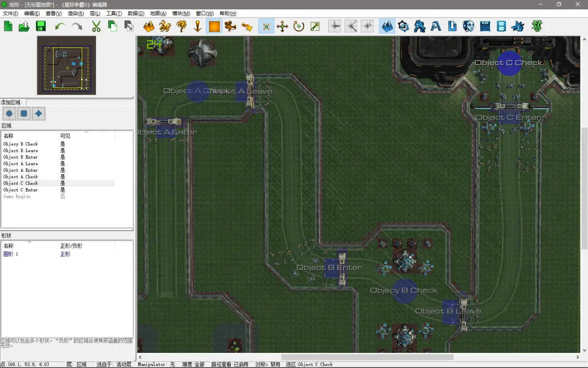Open the AI module head icon
Screen dimensions: 588x368
click(469, 26)
